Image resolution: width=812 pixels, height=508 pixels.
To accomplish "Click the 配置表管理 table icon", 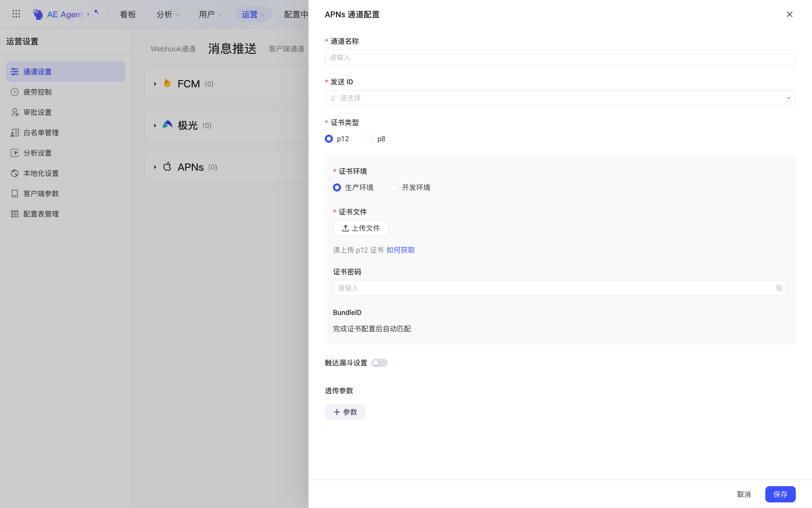I will point(15,214).
